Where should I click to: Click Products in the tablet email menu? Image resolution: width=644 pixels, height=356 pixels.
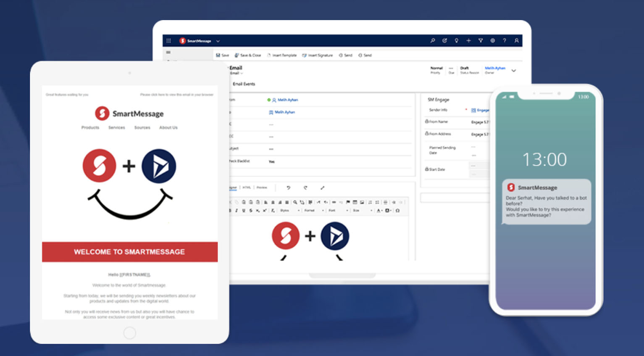[90, 128]
